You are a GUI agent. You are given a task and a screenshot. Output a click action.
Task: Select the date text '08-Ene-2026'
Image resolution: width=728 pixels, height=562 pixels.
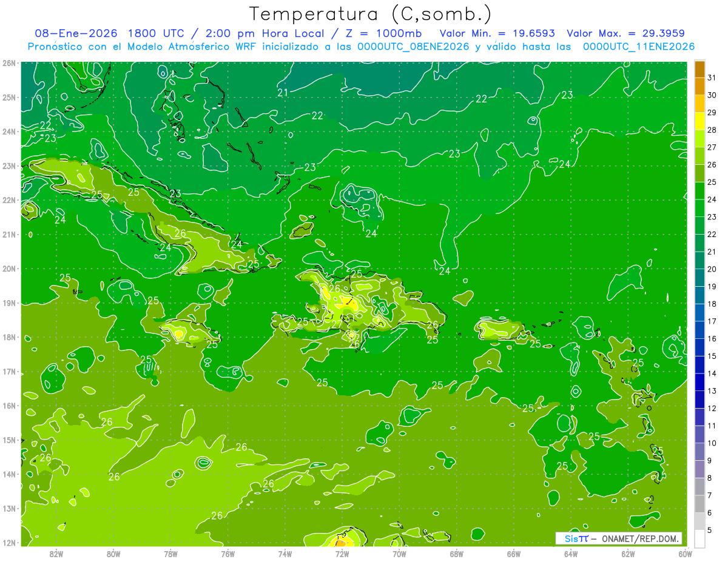tap(76, 33)
